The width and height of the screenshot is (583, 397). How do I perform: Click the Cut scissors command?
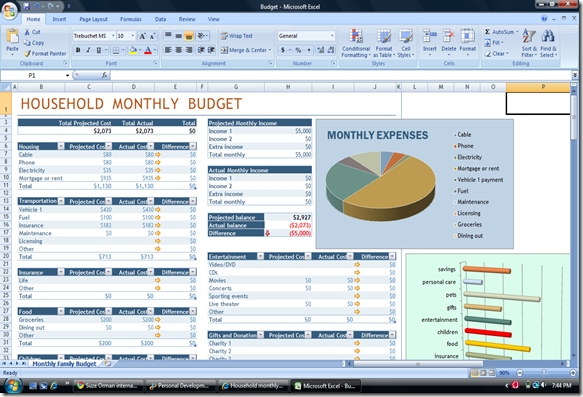click(33, 32)
